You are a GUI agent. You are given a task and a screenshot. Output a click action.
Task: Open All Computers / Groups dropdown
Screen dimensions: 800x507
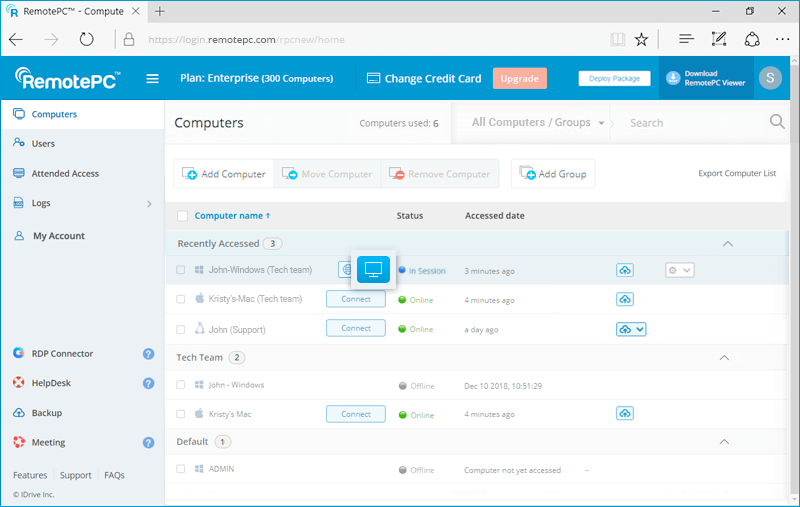[538, 122]
